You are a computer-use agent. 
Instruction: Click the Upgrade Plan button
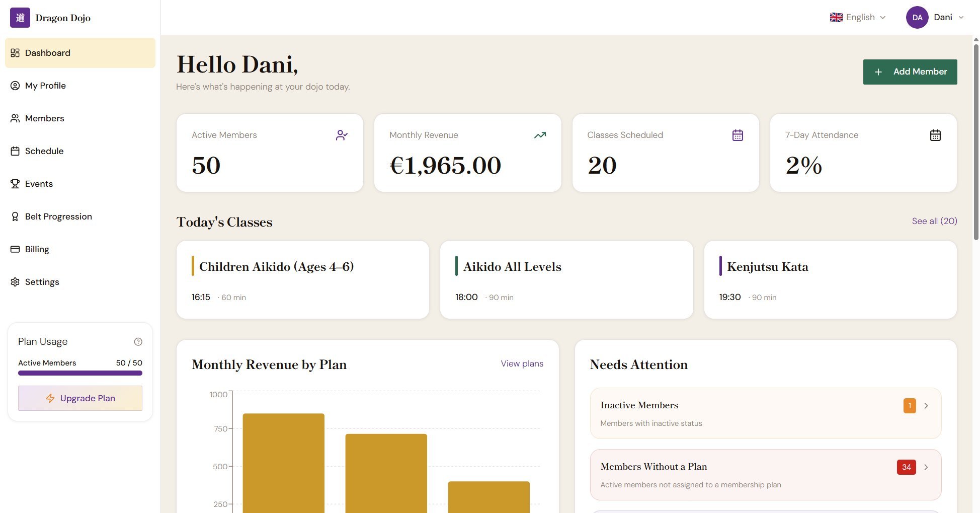pyautogui.click(x=80, y=398)
